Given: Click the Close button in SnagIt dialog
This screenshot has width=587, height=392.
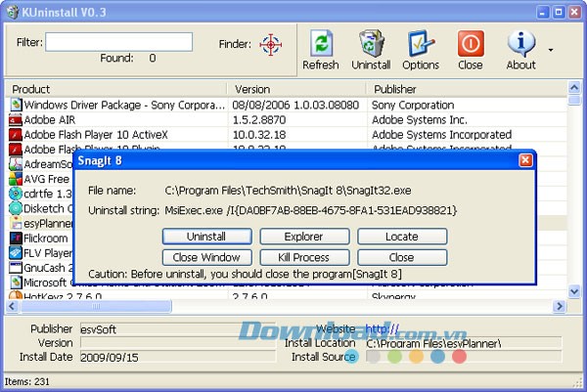Looking at the screenshot, I should tap(402, 258).
